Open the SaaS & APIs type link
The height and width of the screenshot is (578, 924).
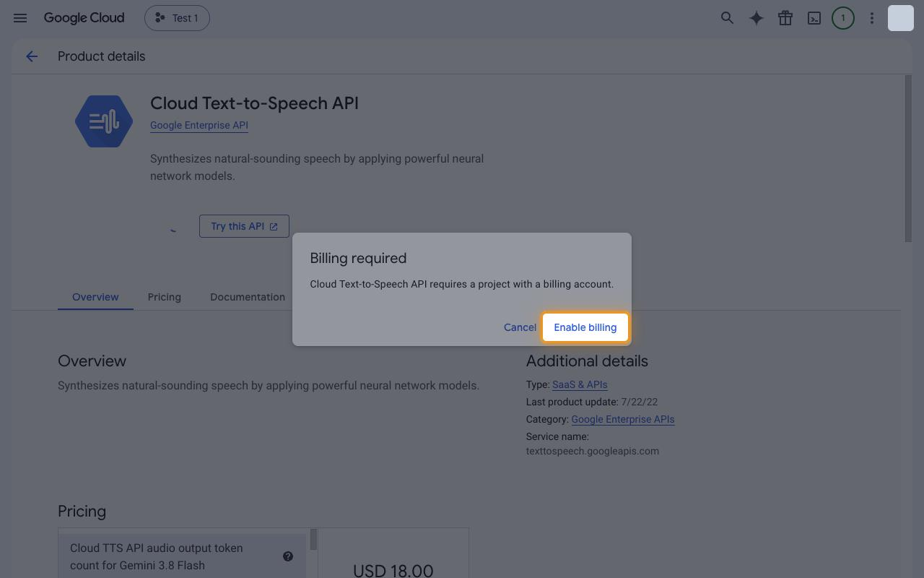coord(580,384)
